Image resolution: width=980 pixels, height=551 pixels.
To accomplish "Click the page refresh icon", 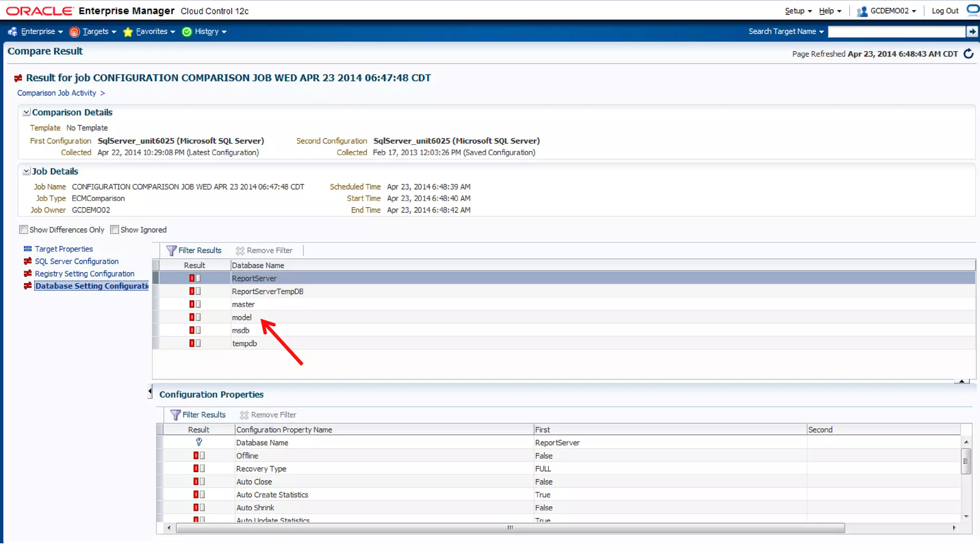I will (x=969, y=54).
